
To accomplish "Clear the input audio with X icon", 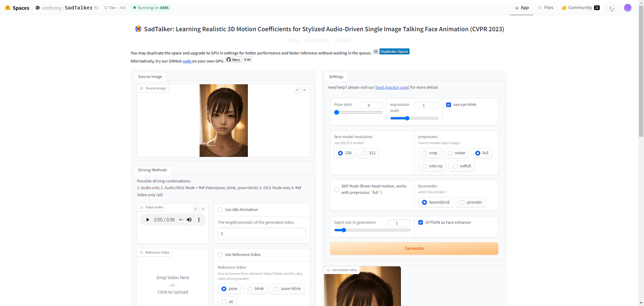I will (x=203, y=209).
